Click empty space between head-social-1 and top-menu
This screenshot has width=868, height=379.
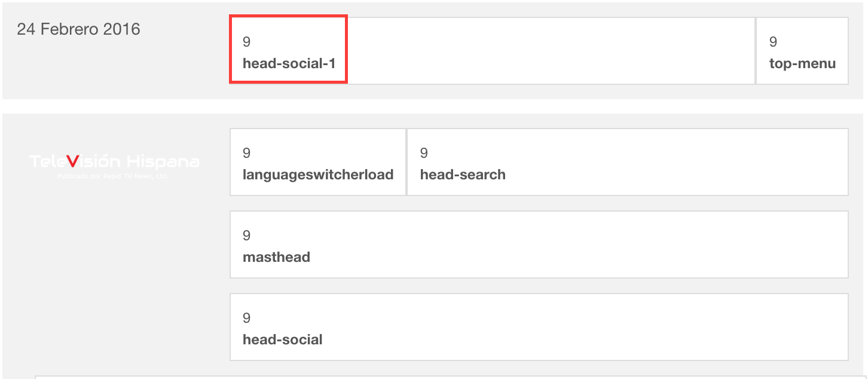point(550,51)
